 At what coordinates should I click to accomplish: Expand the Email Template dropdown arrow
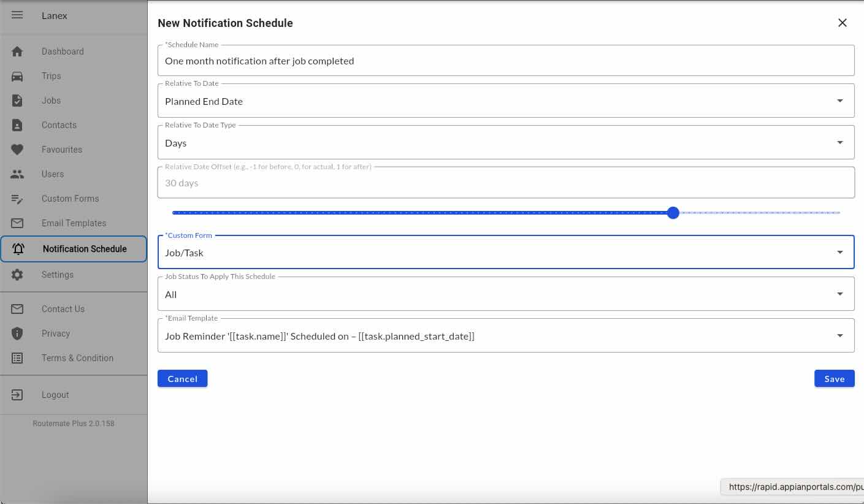[x=840, y=335]
